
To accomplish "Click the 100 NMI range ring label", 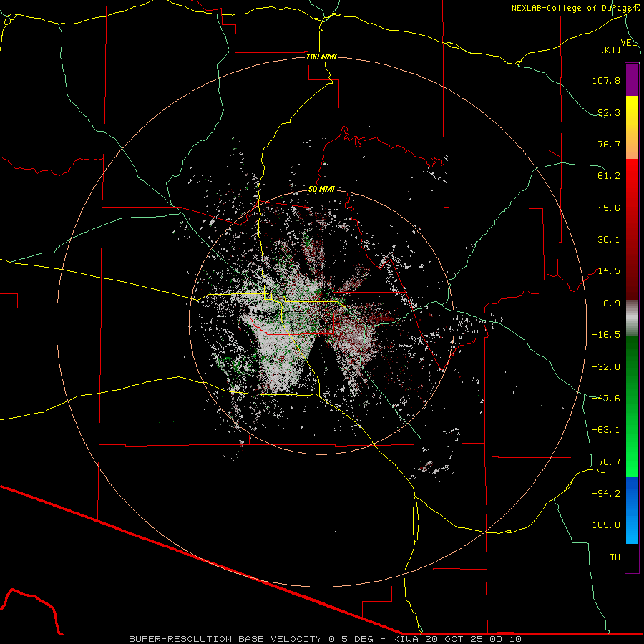I will [321, 57].
